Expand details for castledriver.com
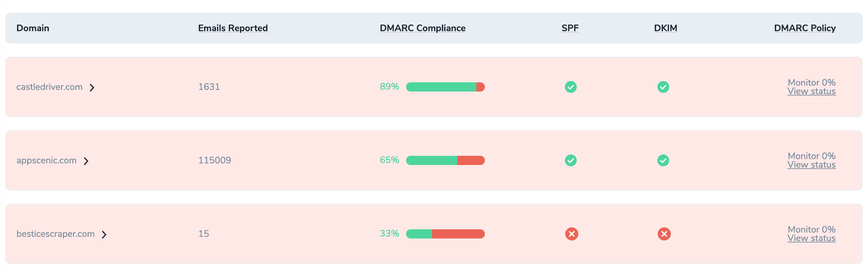The image size is (868, 269). click(x=92, y=87)
